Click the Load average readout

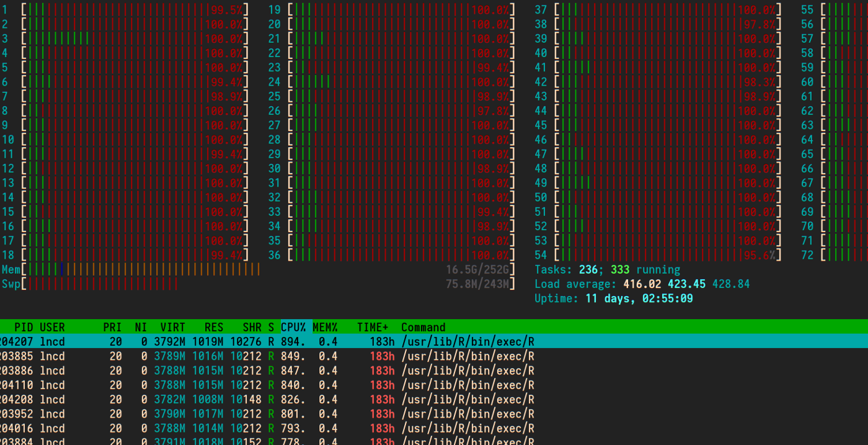pos(642,284)
